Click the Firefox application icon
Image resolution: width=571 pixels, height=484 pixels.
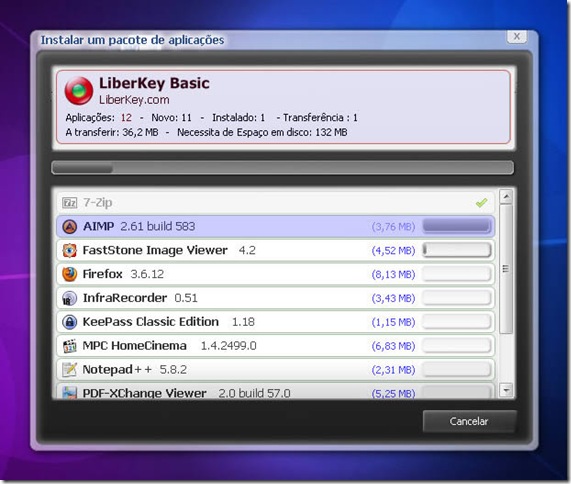pos(70,274)
